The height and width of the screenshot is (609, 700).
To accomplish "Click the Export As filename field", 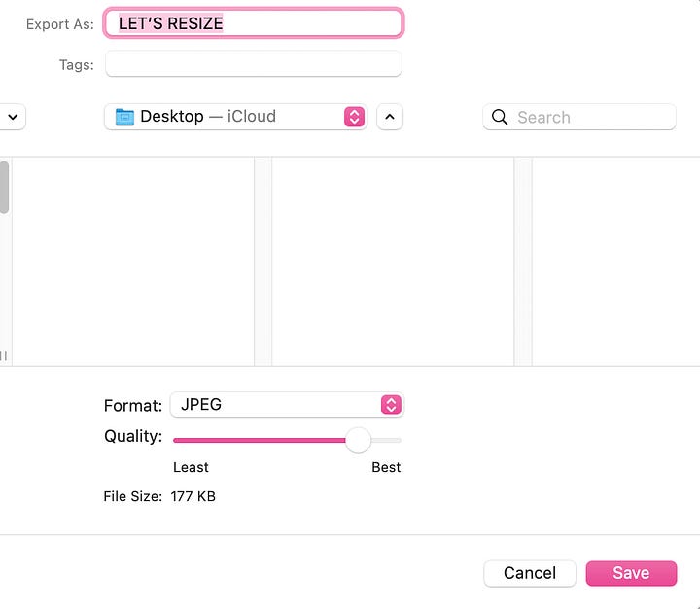I will (253, 22).
